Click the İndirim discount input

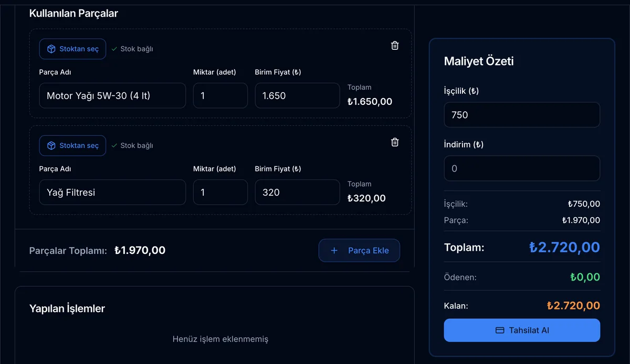coord(522,168)
